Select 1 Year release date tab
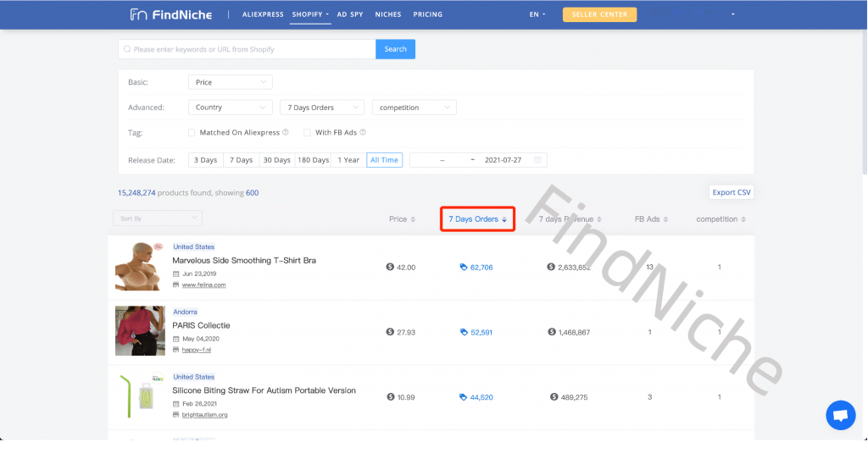Viewport: 868px width, 470px height. [x=348, y=160]
